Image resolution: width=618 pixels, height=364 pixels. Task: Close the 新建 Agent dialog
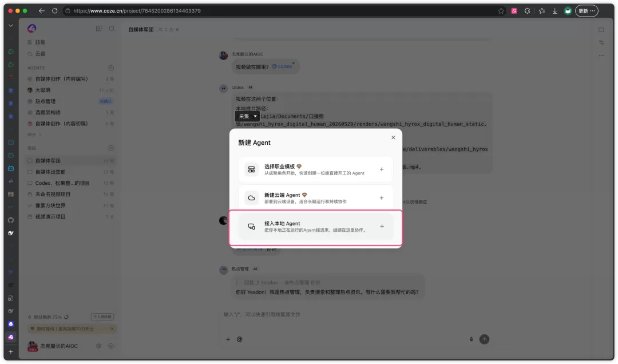click(x=393, y=137)
